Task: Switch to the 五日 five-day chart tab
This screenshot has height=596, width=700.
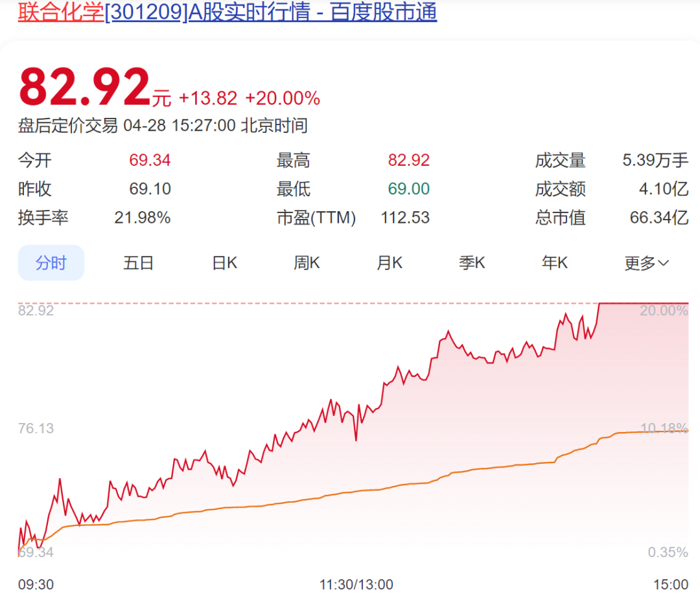Action: point(138,263)
